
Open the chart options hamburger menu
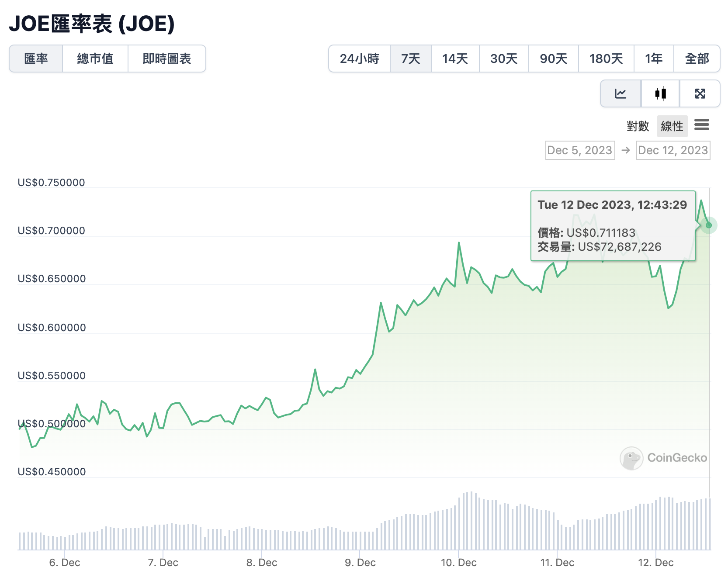click(702, 125)
